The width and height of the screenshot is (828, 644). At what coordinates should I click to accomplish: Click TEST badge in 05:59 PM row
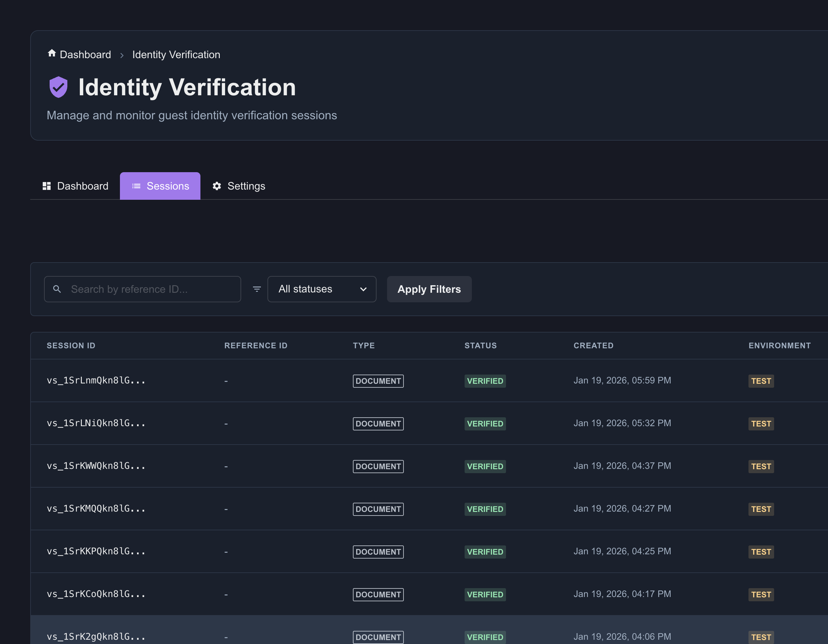761,381
